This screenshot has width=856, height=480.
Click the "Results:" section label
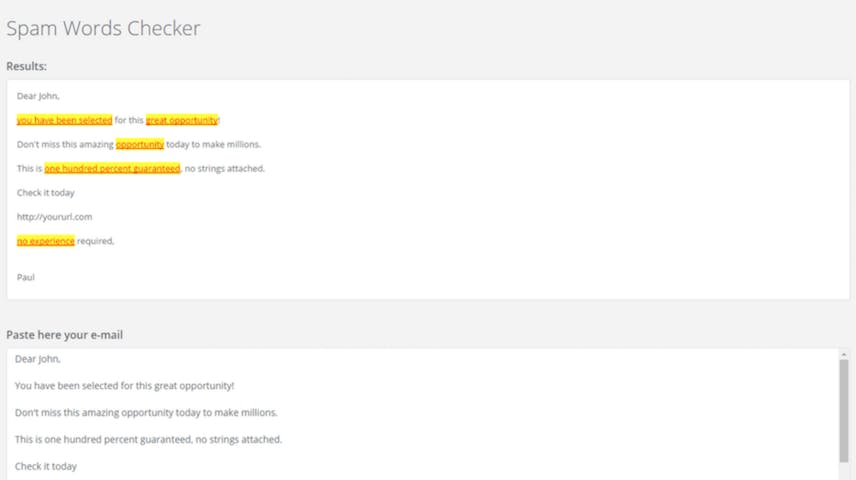[x=27, y=66]
